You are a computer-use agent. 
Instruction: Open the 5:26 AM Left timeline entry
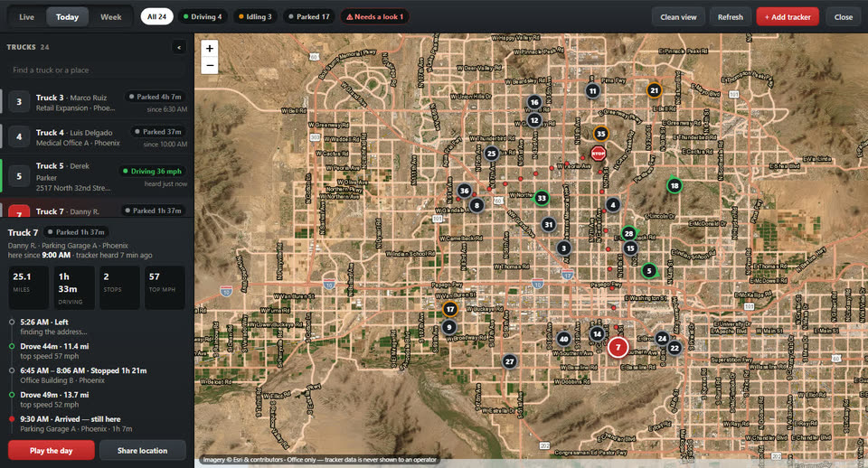tap(97, 327)
